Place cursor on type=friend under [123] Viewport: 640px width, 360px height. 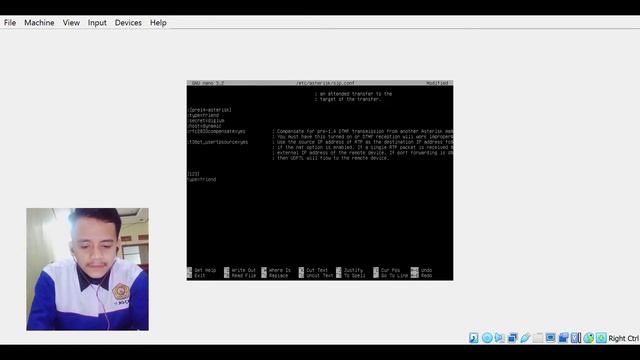tap(202, 179)
